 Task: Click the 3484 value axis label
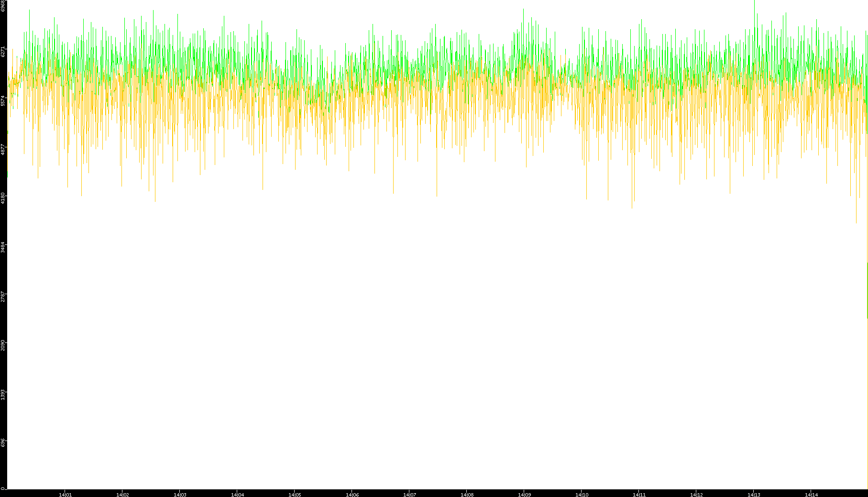tap(3, 247)
